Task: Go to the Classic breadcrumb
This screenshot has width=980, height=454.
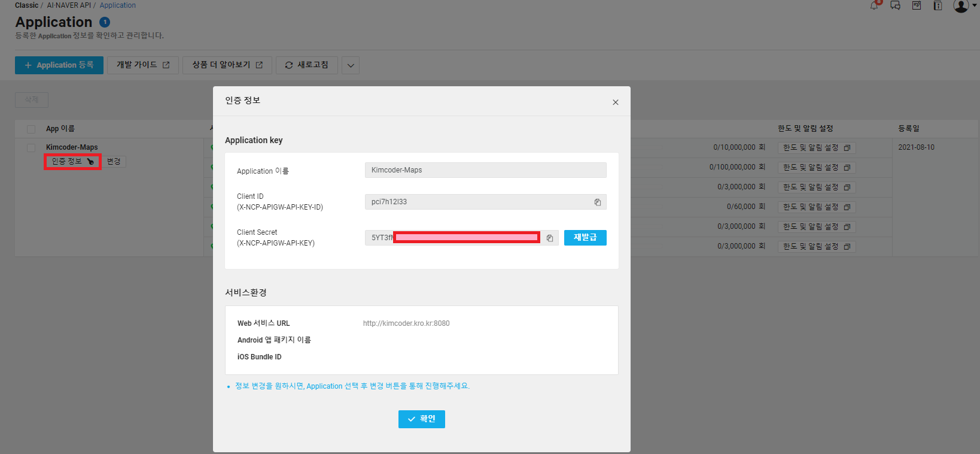Action: pos(26,5)
